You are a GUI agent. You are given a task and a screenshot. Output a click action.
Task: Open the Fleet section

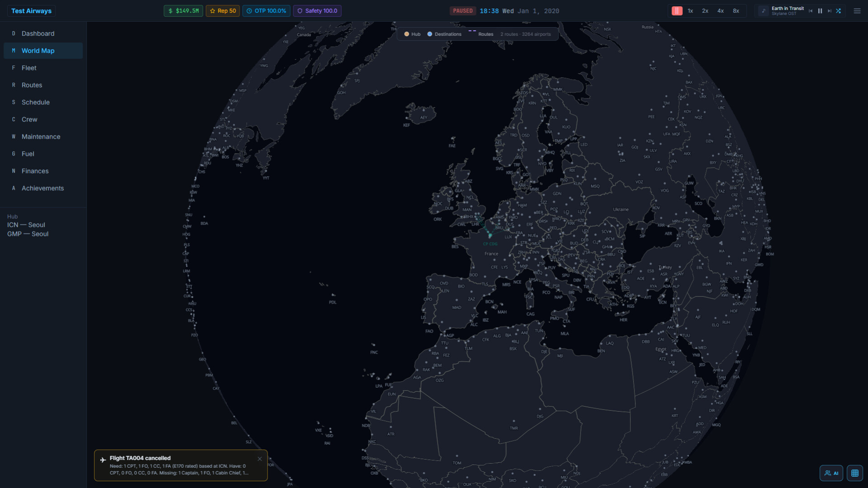(43, 68)
